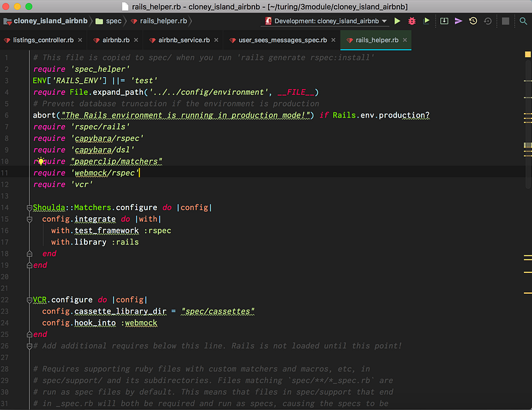Click the update project VCS icon
This screenshot has width=532, height=410.
[444, 21]
